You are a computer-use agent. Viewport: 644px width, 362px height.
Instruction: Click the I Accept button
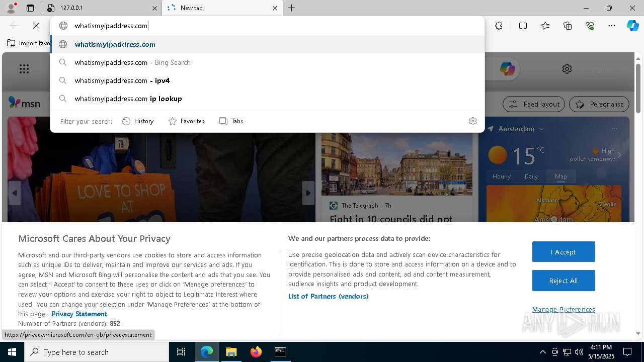[x=563, y=252]
